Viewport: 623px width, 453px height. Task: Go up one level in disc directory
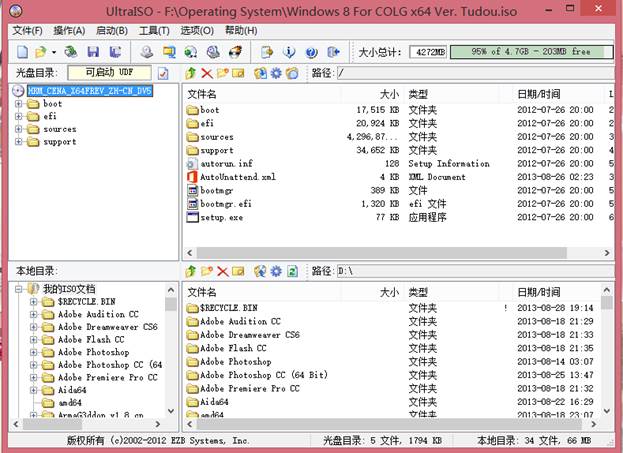click(191, 73)
